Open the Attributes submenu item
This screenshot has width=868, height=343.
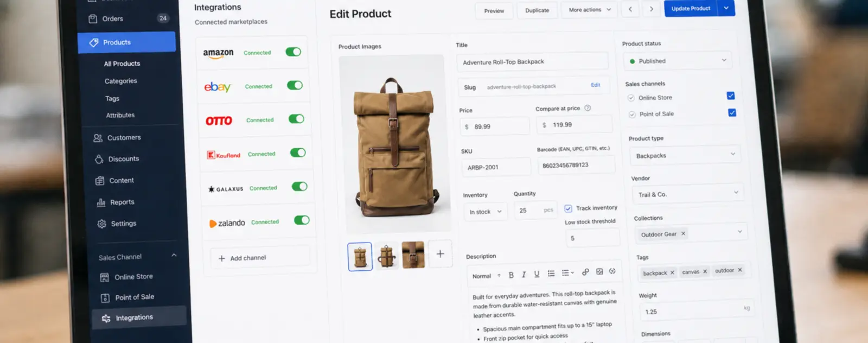pyautogui.click(x=120, y=115)
